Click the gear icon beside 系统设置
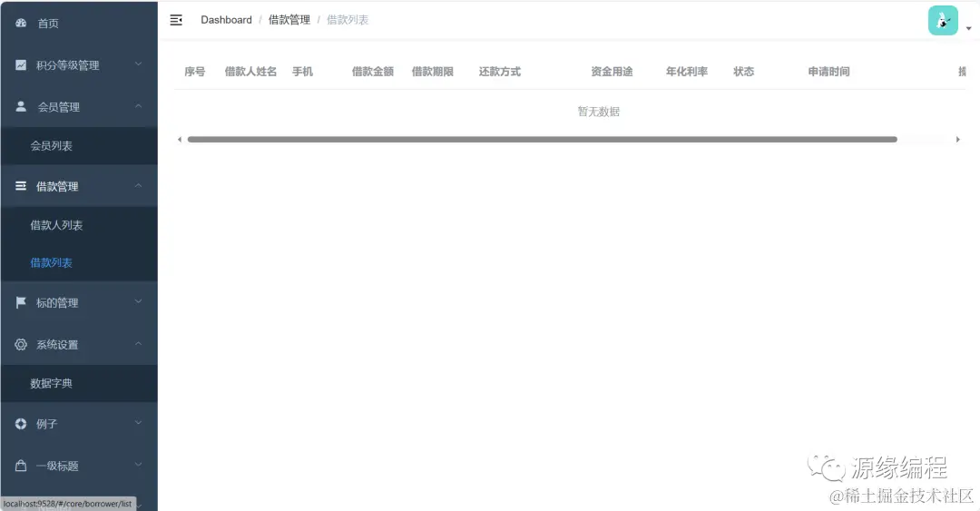The width and height of the screenshot is (980, 511). tap(21, 345)
